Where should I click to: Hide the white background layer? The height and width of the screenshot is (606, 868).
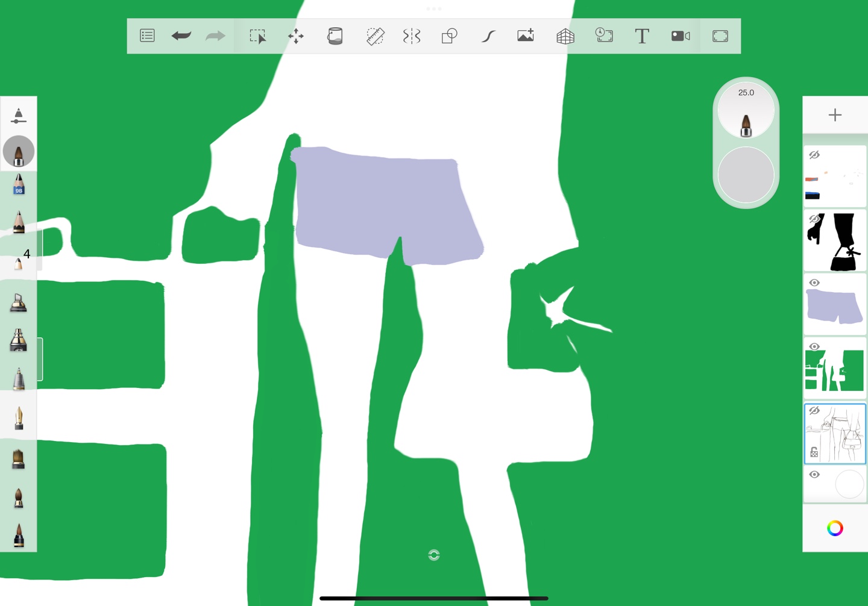(814, 475)
